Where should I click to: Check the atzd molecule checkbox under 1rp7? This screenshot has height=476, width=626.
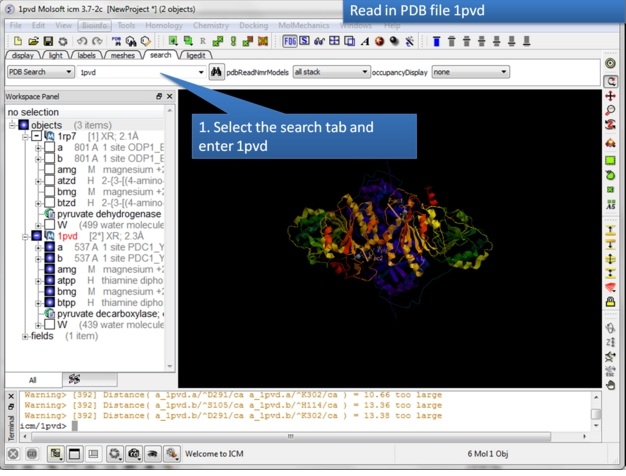pyautogui.click(x=49, y=181)
